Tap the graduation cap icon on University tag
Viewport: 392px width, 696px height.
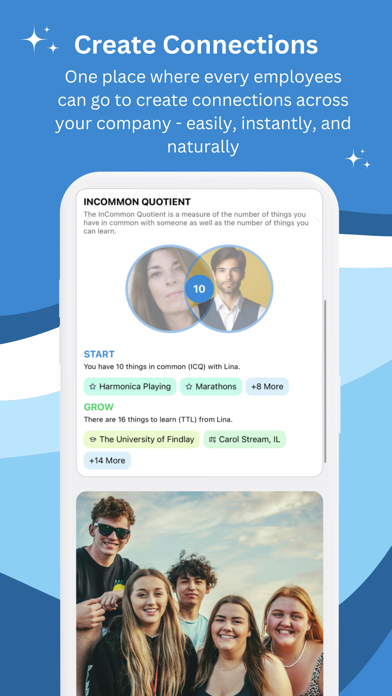coord(92,439)
